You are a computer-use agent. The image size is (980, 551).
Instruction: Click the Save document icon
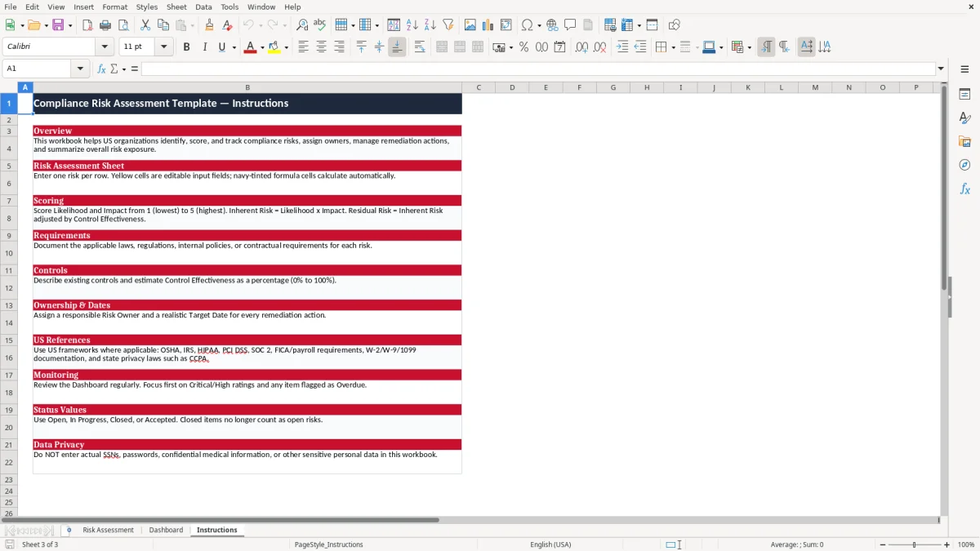[x=58, y=25]
